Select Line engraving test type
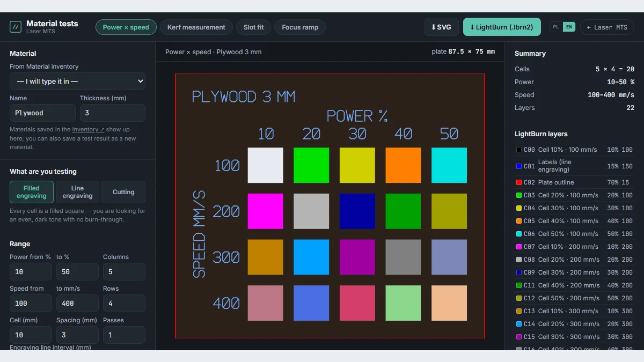 (77, 192)
